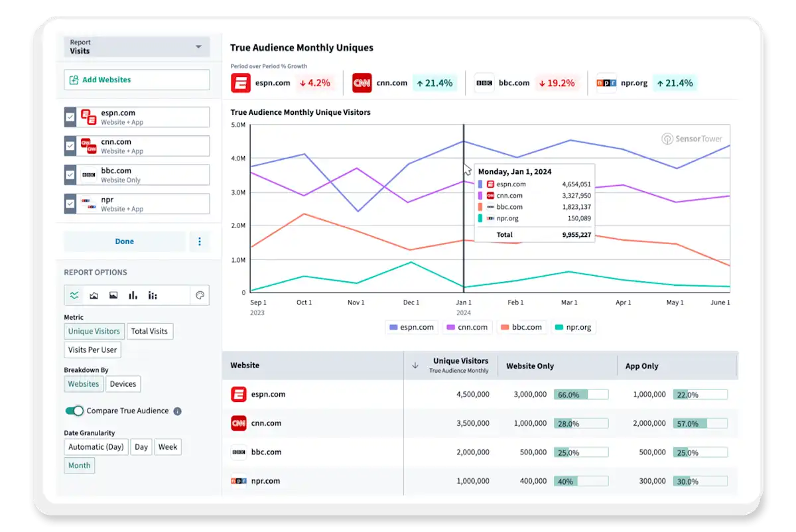Open the color palette options icon
The image size is (796, 532).
[200, 295]
